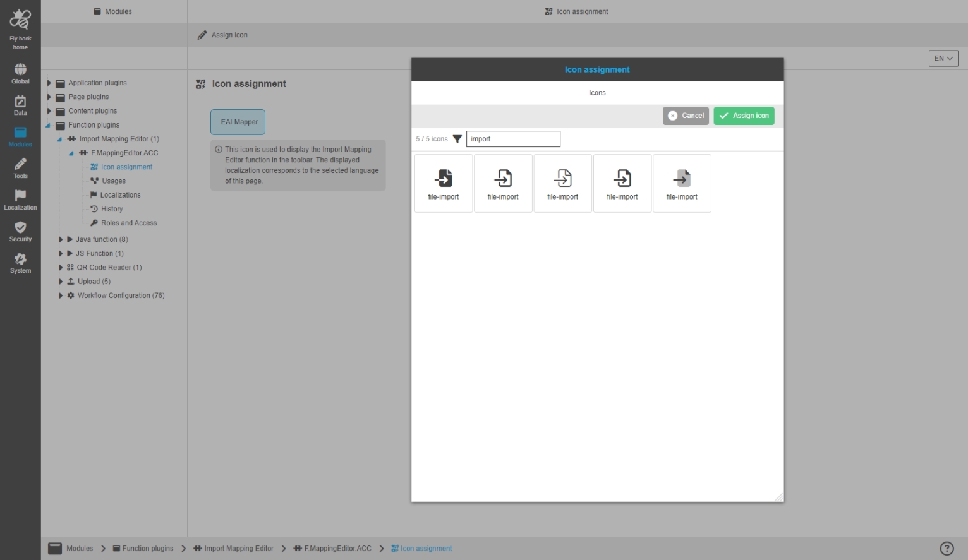The image size is (968, 560).
Task: Open the Localization flag section in sidebar
Action: tap(20, 200)
